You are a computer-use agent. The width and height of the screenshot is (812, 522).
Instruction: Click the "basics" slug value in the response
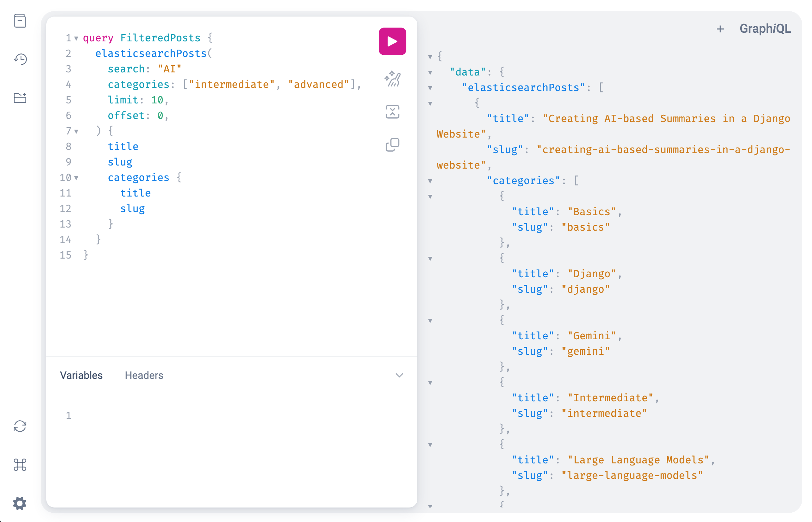point(586,227)
